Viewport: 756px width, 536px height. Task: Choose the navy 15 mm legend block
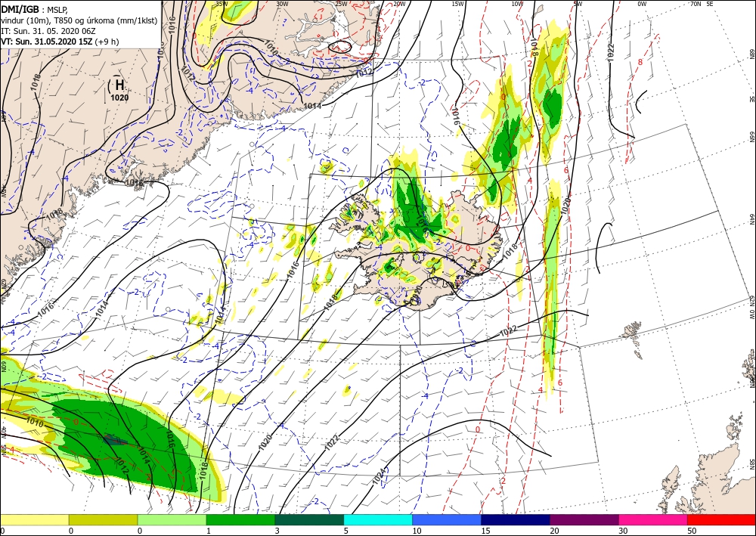coord(516,519)
